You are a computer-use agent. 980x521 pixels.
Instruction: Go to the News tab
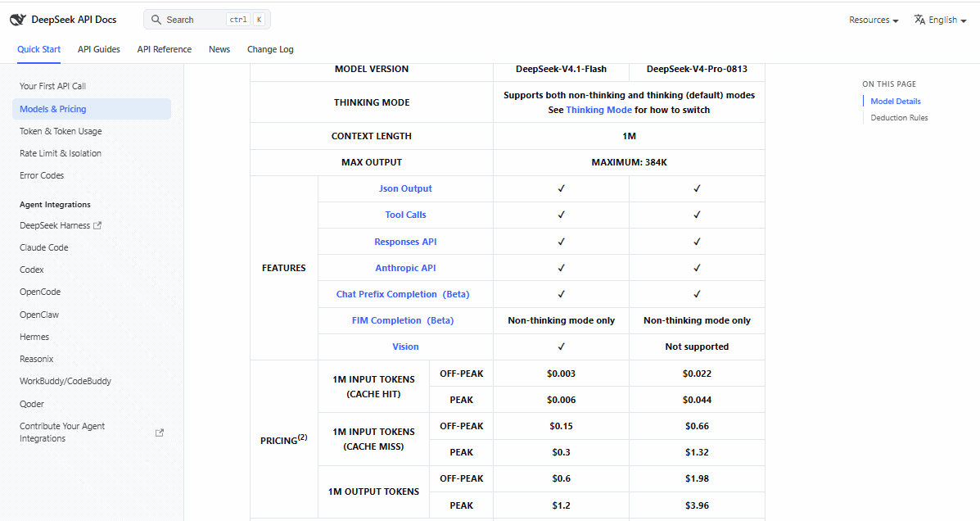coord(219,49)
